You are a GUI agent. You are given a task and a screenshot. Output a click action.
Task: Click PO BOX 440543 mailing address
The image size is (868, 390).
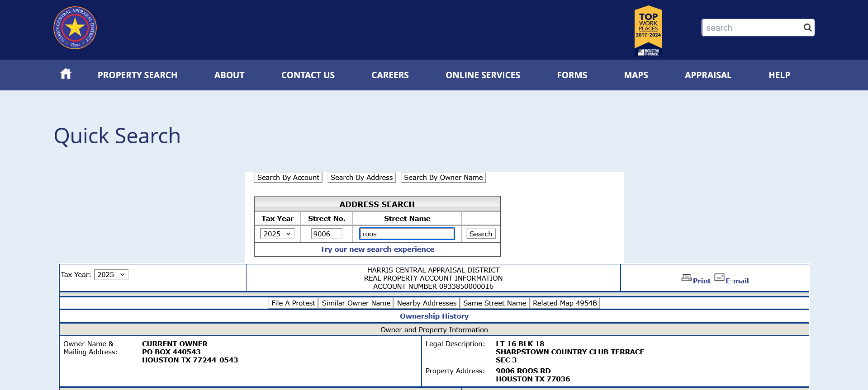pos(171,352)
